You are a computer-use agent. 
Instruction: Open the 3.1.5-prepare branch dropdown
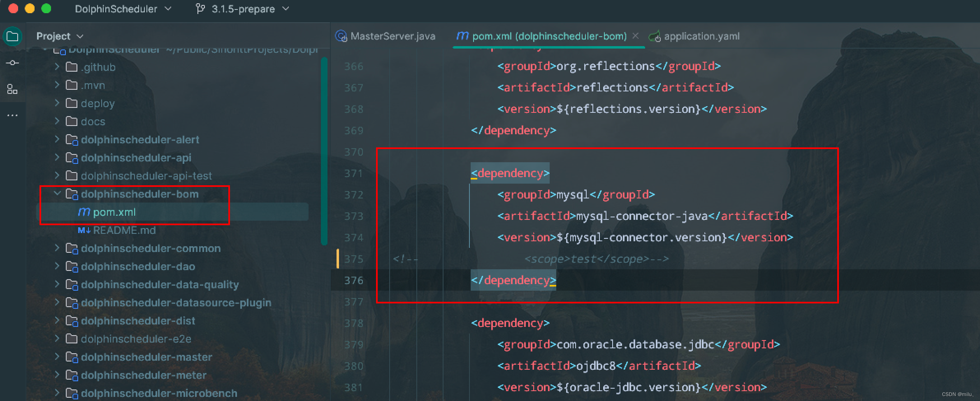[x=286, y=9]
